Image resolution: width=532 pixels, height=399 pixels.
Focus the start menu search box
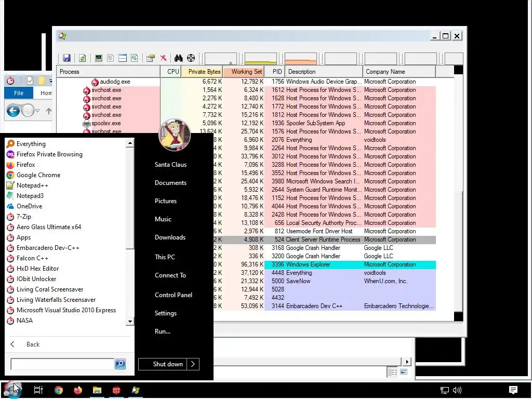coord(62,364)
